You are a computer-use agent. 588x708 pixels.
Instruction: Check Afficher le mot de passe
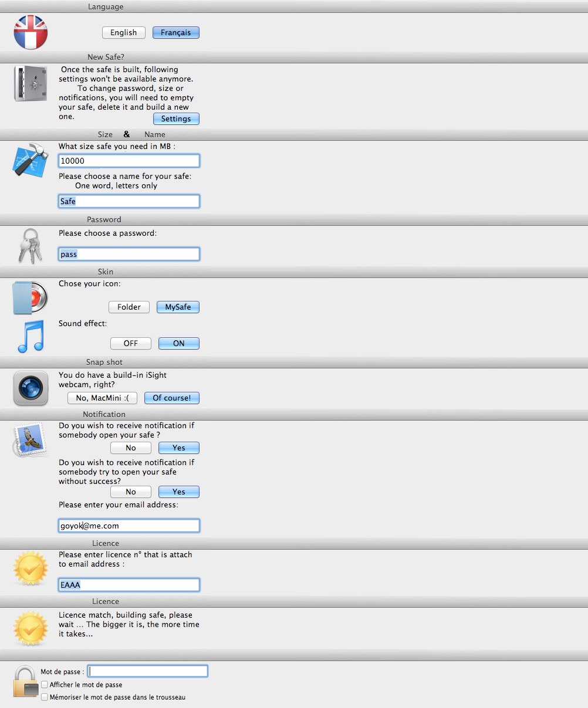tap(45, 685)
